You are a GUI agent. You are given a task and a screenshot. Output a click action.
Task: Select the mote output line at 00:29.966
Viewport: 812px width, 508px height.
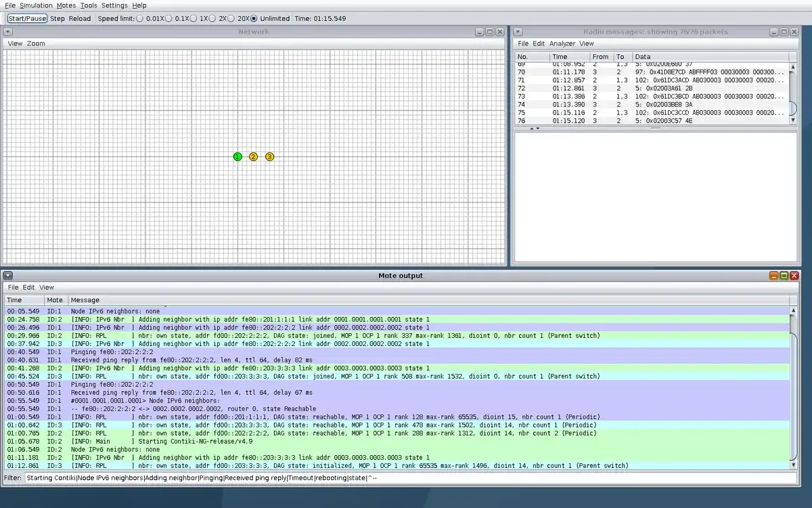[x=397, y=335]
